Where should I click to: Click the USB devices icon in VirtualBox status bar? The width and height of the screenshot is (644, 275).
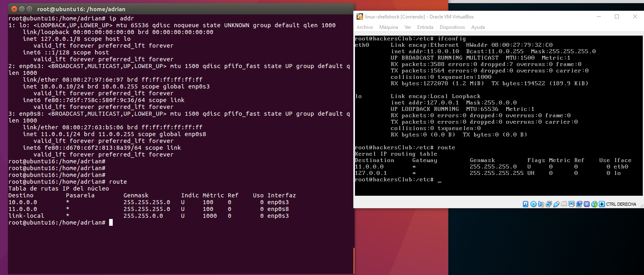point(556,204)
